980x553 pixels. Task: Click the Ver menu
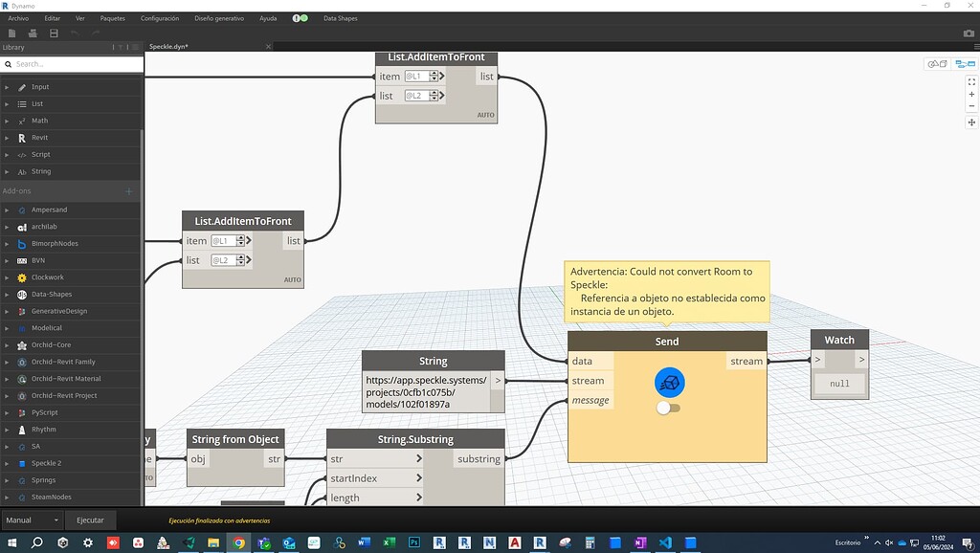click(80, 18)
